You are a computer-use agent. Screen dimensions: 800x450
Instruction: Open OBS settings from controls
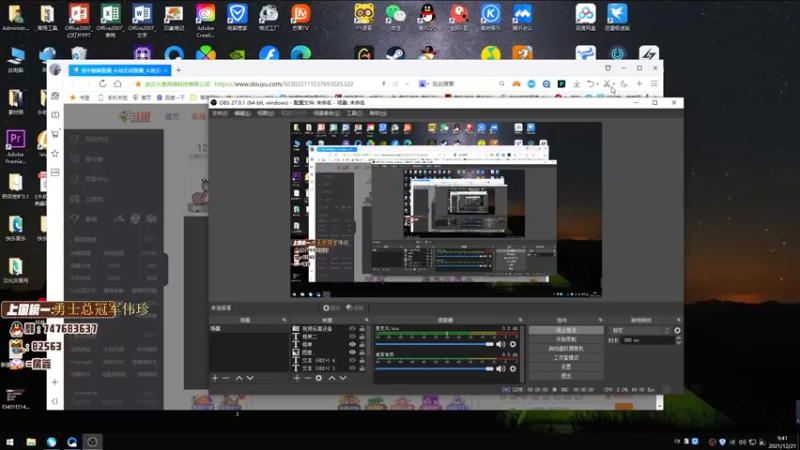[566, 367]
